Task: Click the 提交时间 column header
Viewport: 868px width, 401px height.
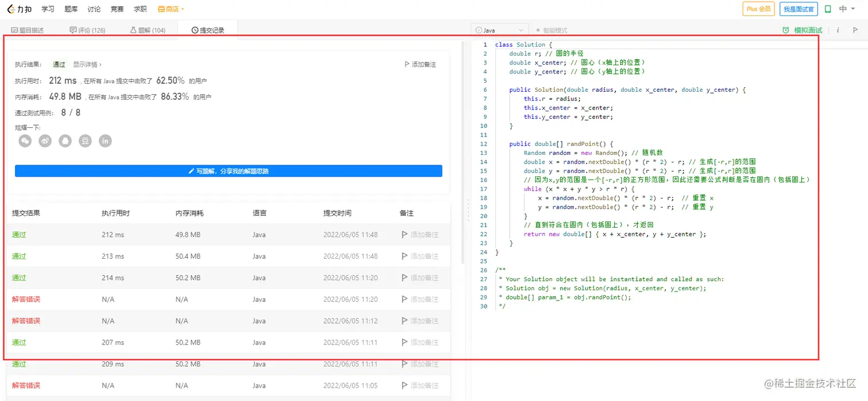Action: (x=337, y=213)
